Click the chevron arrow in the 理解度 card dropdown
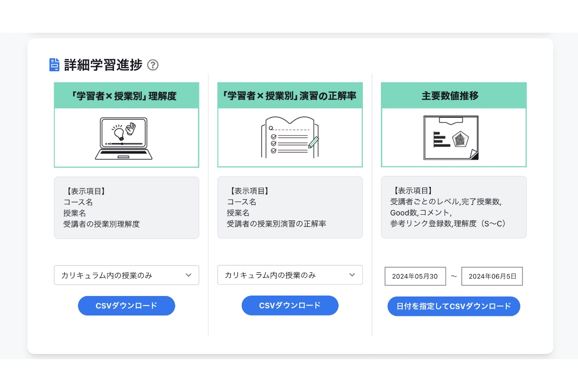This screenshot has height=392, width=578. 189,275
